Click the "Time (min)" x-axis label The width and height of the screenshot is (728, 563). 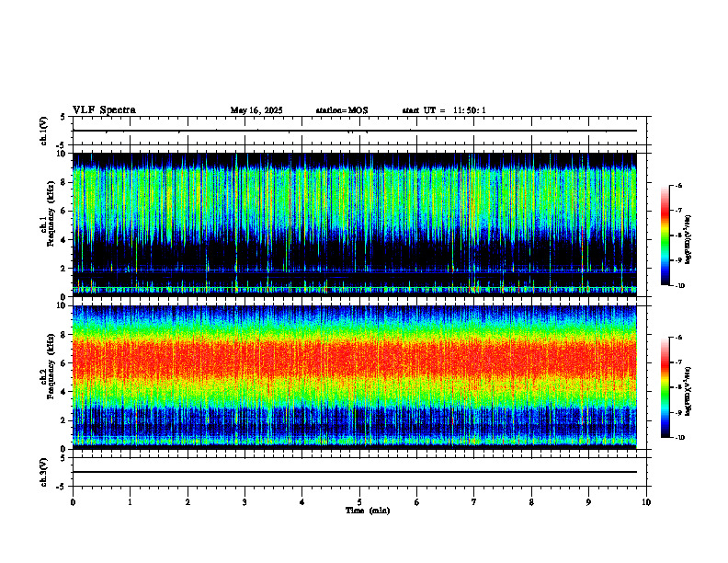(x=368, y=511)
